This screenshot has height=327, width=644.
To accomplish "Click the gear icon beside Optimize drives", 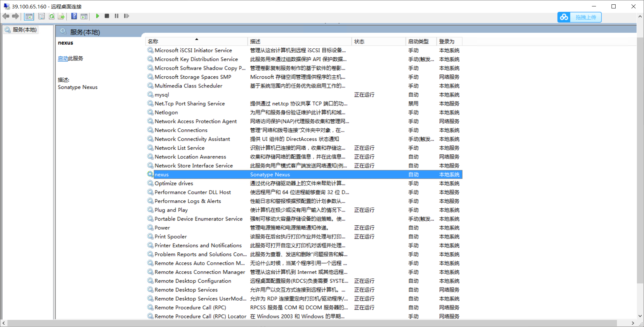I will point(150,183).
